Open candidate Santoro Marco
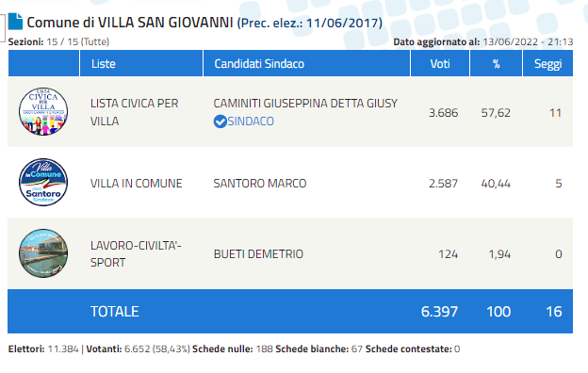 [x=260, y=184]
